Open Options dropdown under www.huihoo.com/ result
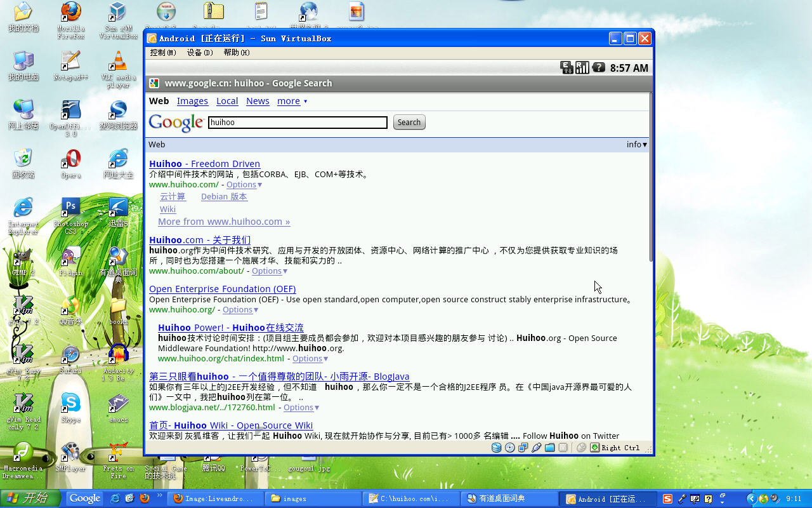812x508 pixels. point(244,185)
